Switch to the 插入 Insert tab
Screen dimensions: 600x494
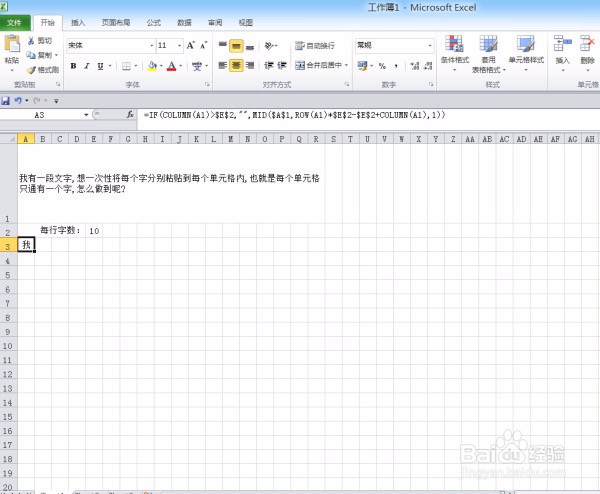78,23
